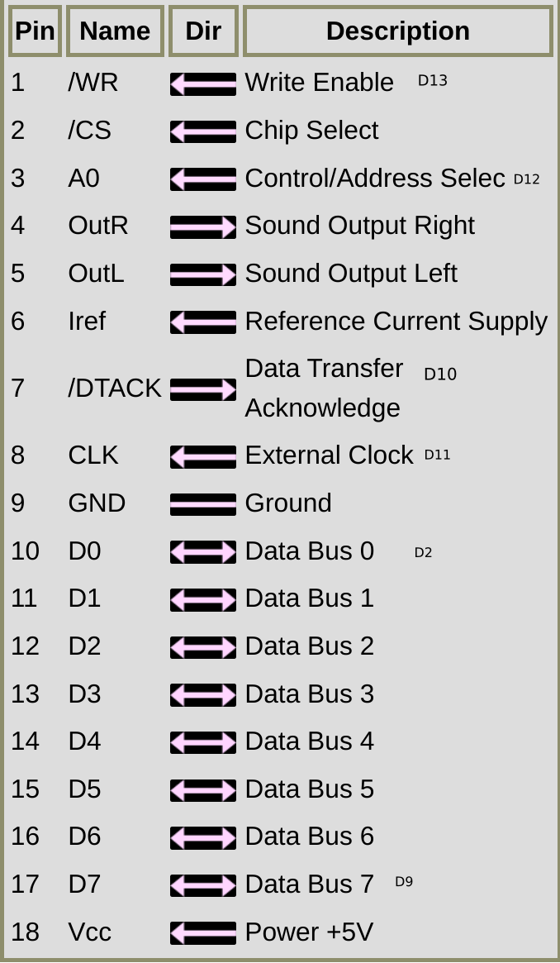This screenshot has height=963, width=560.
Task: Select the right arrow icon for OutL
Action: 203,274
